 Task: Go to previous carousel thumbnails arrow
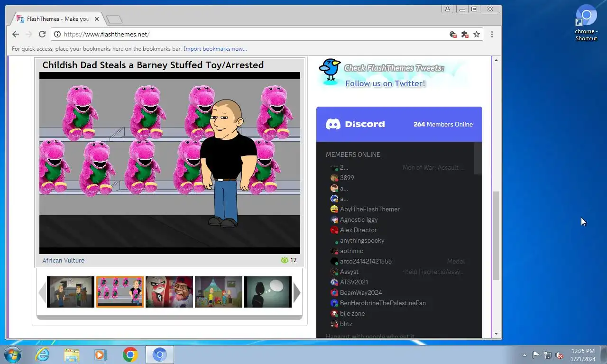42,292
